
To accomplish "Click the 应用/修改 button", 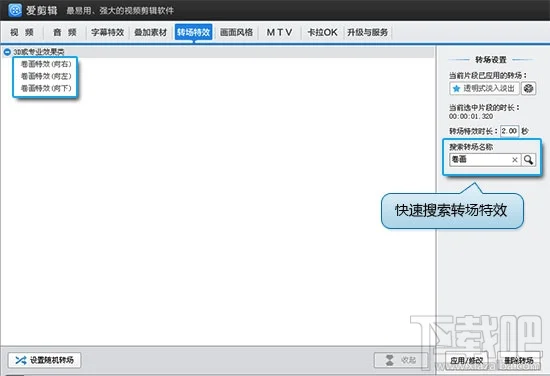I will point(467,360).
